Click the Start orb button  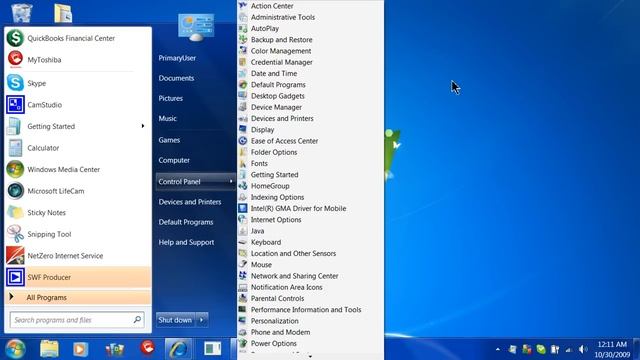coord(15,349)
